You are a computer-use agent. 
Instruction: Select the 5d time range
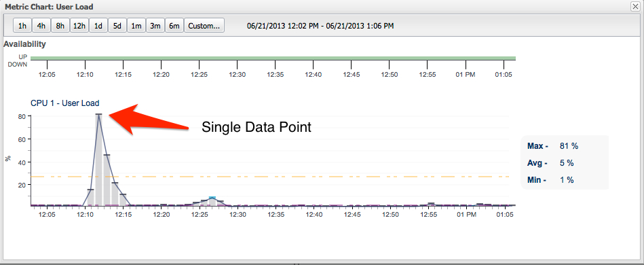117,26
